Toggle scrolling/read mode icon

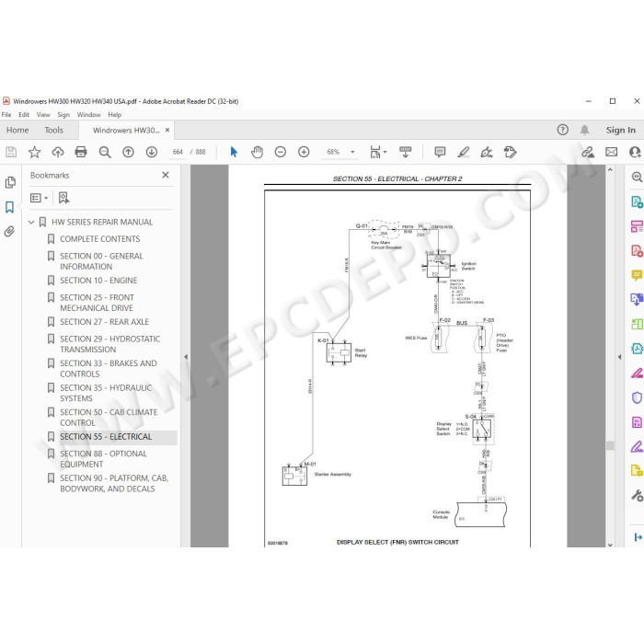406,152
